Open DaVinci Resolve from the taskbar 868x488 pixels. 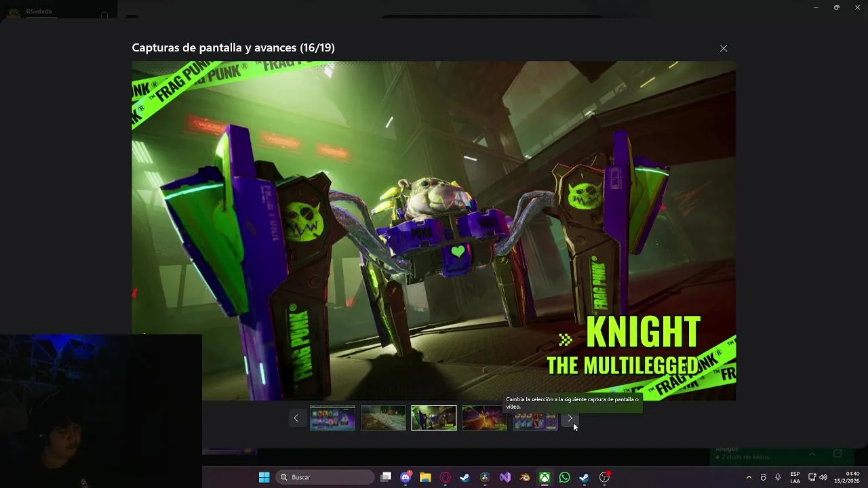(485, 477)
